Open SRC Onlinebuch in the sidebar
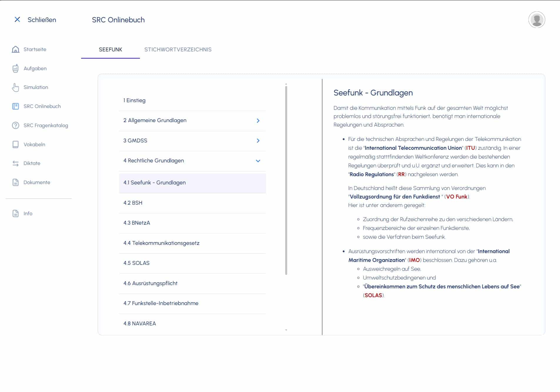This screenshot has height=392, width=560. tap(42, 106)
